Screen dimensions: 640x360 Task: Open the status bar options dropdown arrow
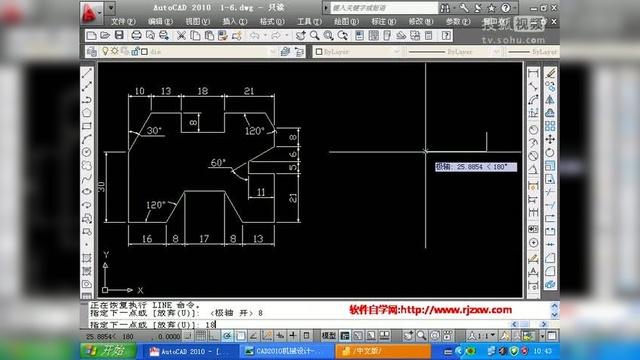(542, 336)
